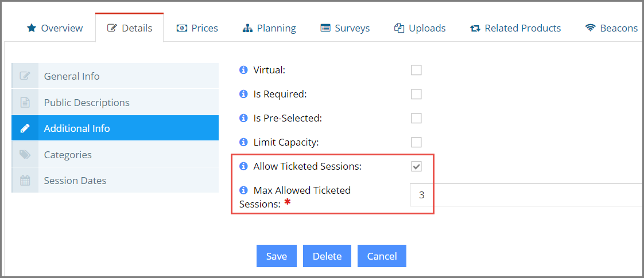The image size is (644, 278).
Task: Tick the Is Required checkbox
Action: (x=417, y=95)
